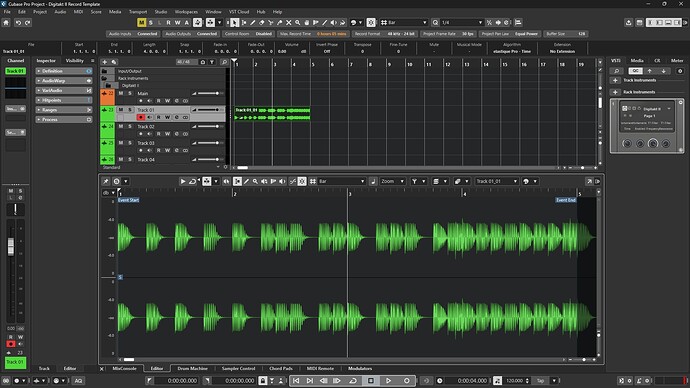Click the transport Play button
Image resolution: width=690 pixels, height=388 pixels.
[x=389, y=381]
